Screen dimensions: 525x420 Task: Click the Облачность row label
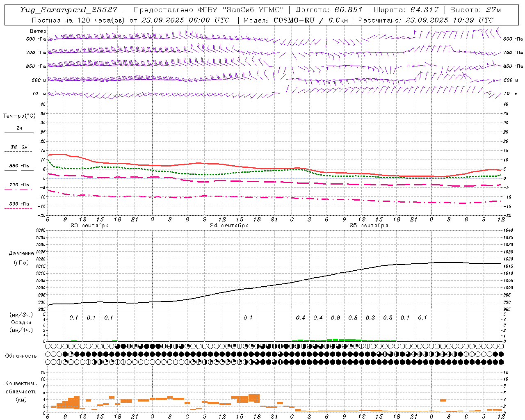(x=21, y=356)
